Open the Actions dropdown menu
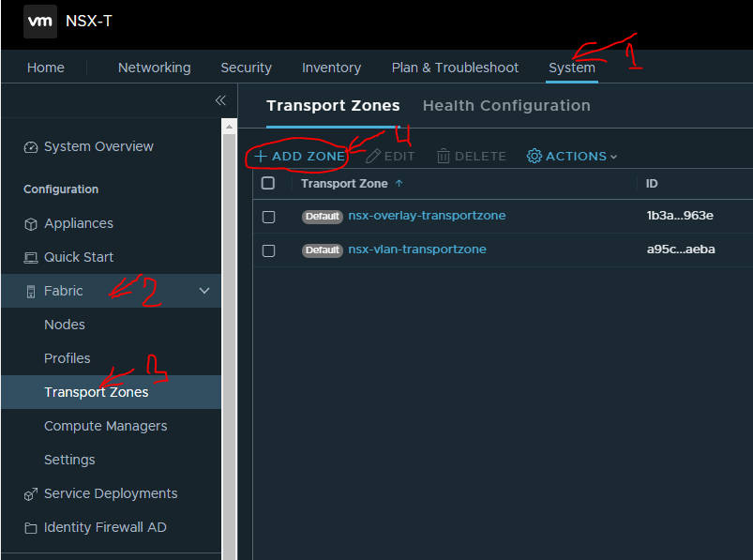753x560 pixels. pos(572,156)
